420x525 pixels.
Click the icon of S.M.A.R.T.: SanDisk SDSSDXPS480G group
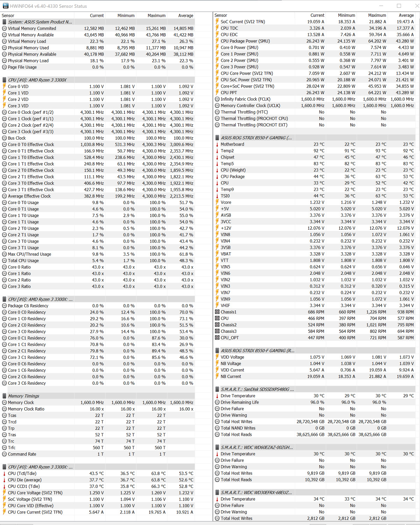click(x=217, y=389)
